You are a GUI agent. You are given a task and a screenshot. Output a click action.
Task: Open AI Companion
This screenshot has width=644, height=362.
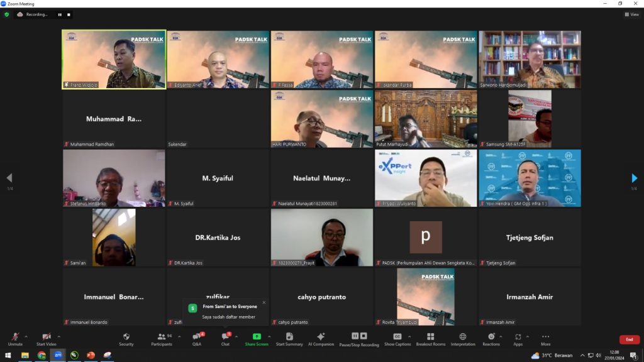pyautogui.click(x=321, y=339)
